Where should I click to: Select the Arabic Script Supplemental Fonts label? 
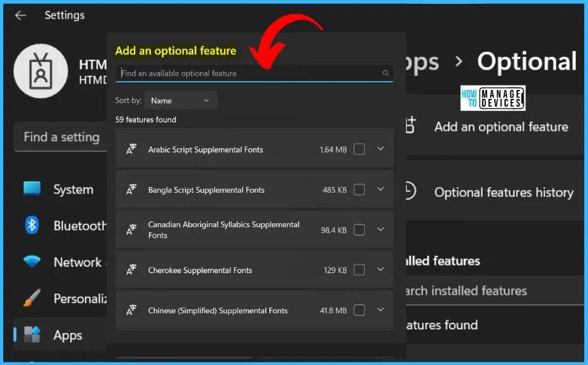click(205, 149)
